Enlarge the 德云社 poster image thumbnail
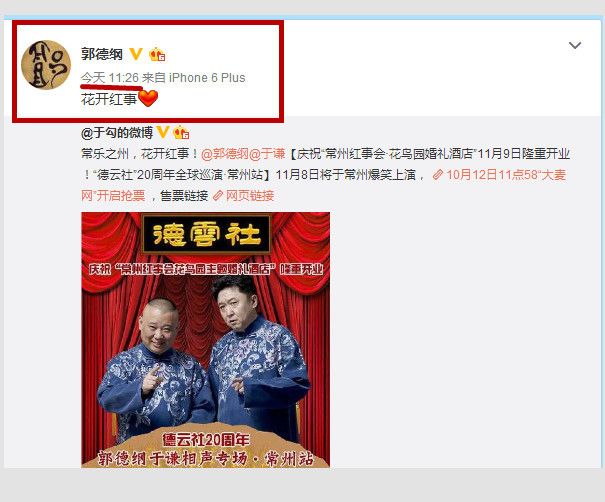 (x=206, y=340)
